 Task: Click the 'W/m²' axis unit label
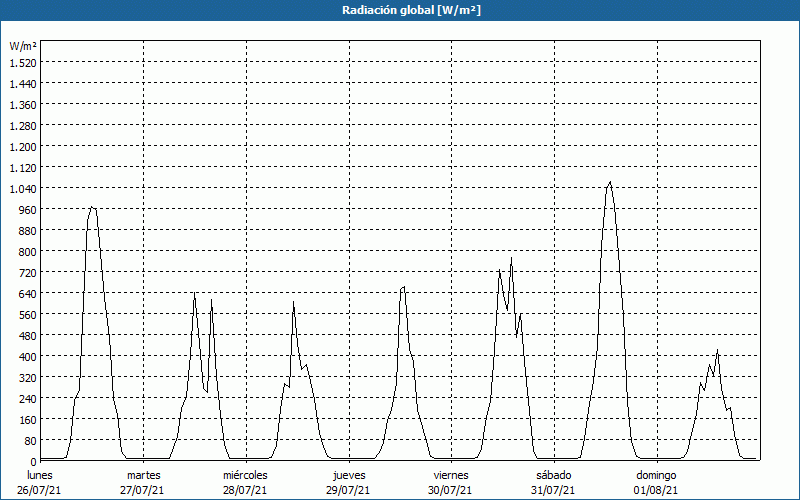point(23,46)
